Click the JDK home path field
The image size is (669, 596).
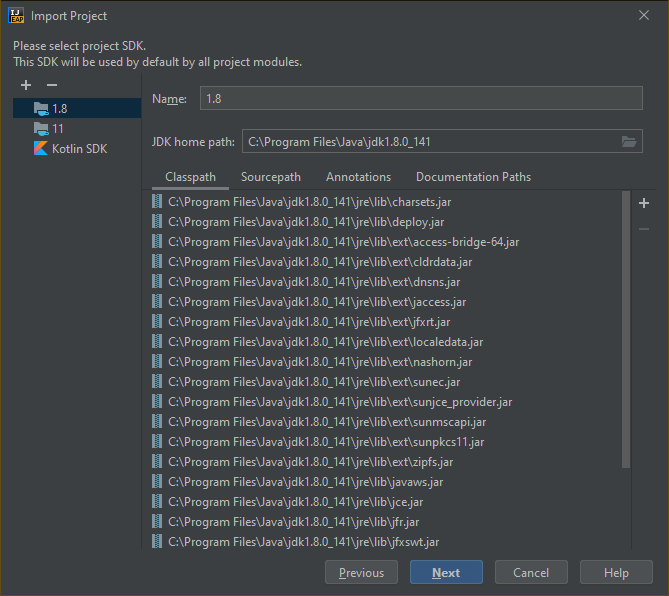(x=428, y=142)
